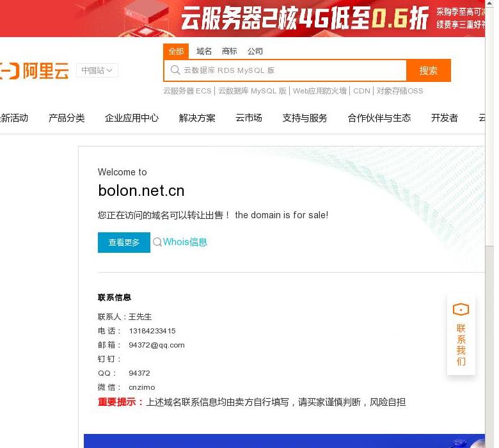Open the 云服务器 ECS quick link
Screen dimensions: 499x448
[x=187, y=91]
